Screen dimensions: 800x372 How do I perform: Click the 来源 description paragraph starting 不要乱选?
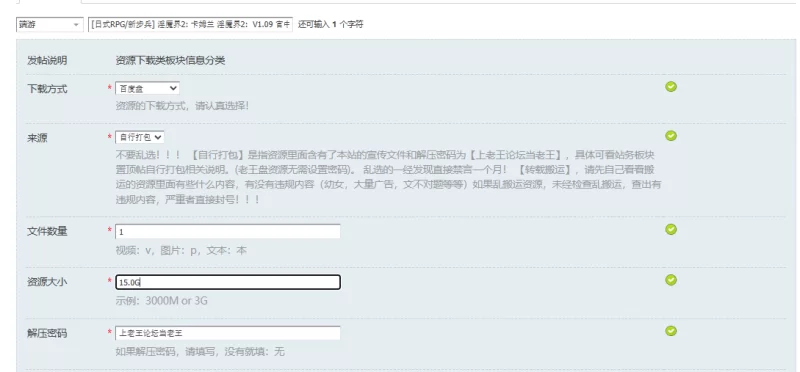[389, 177]
